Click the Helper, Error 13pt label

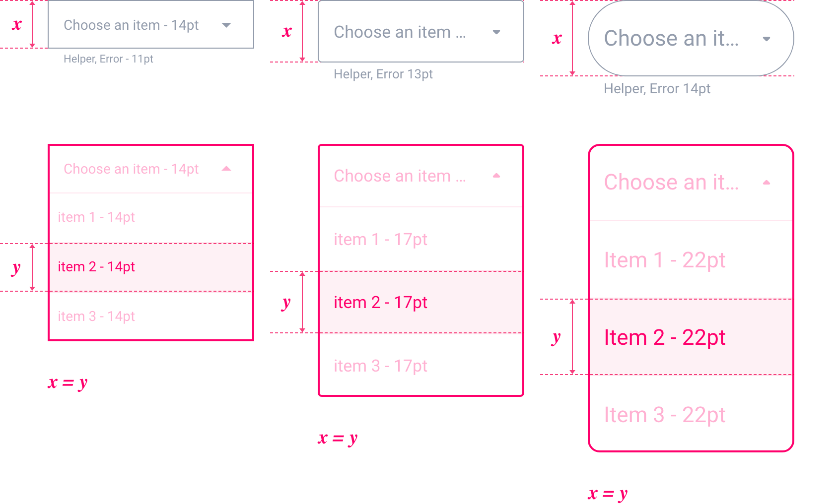pyautogui.click(x=384, y=74)
